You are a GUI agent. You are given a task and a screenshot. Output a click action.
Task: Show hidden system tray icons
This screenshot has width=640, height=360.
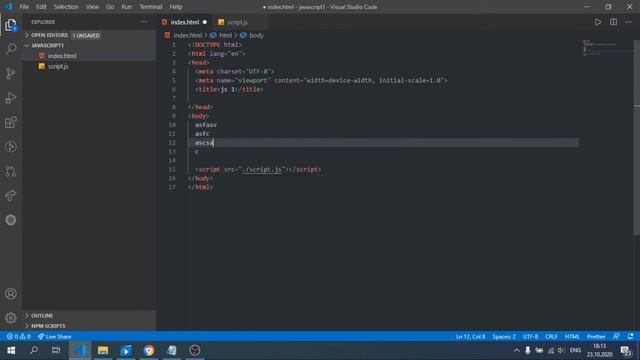tap(516, 350)
